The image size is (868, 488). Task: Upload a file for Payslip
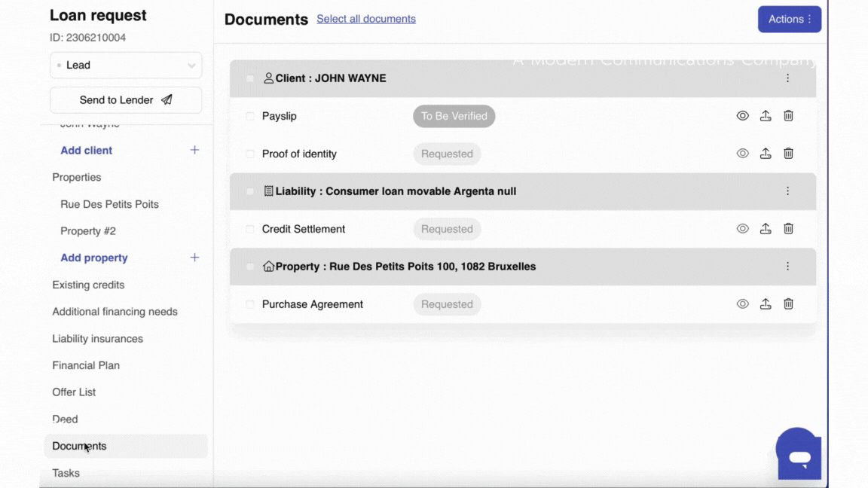coord(766,116)
